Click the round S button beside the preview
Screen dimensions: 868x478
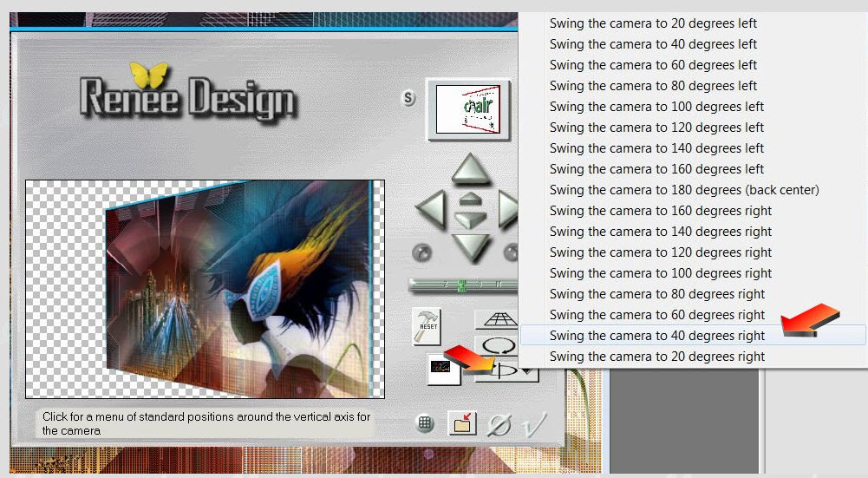tap(408, 98)
